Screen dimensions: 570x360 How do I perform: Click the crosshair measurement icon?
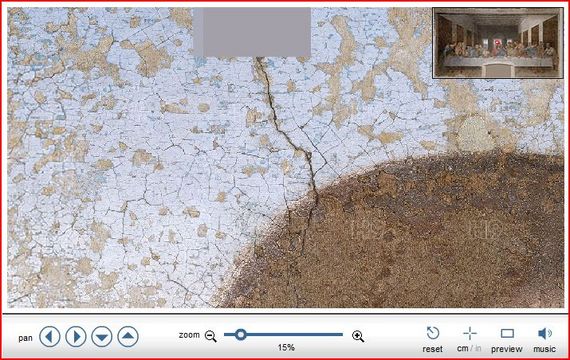tap(470, 333)
